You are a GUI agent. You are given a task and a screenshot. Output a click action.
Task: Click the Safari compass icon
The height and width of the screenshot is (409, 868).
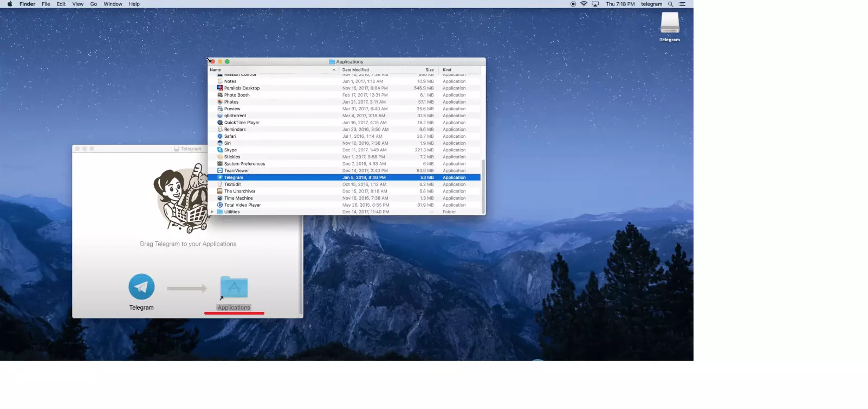220,136
